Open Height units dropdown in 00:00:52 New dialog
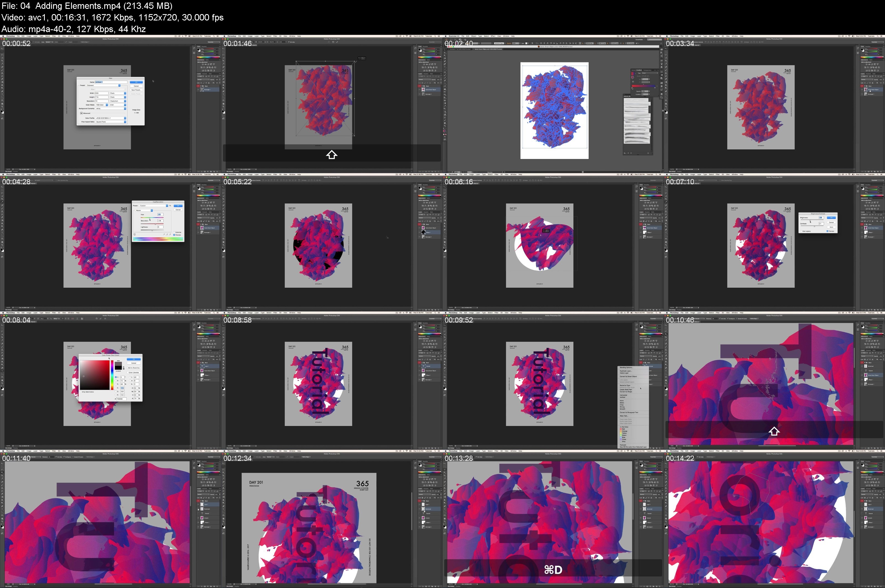This screenshot has height=588, width=885. [118, 97]
